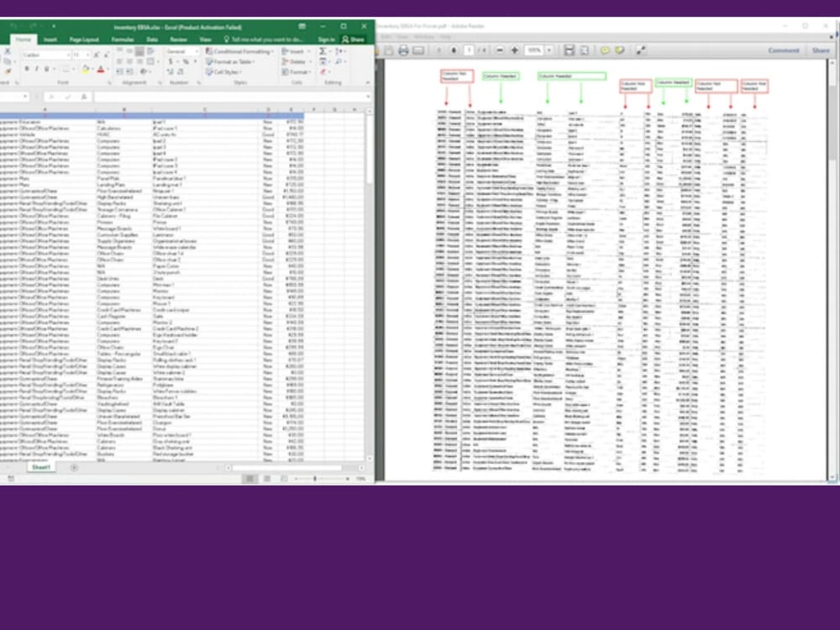The image size is (840, 630).
Task: Click the Zoom Out minus in Reader
Action: click(499, 50)
